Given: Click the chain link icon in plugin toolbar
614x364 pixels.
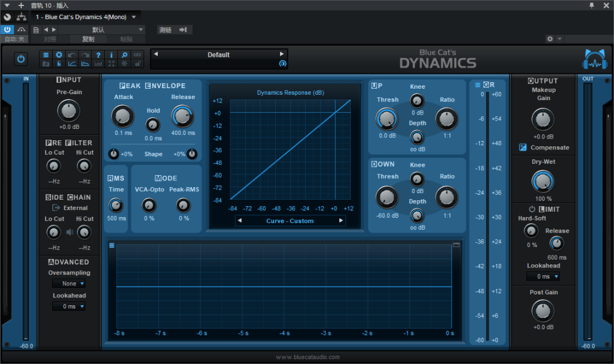Looking at the screenshot, I should [x=137, y=55].
